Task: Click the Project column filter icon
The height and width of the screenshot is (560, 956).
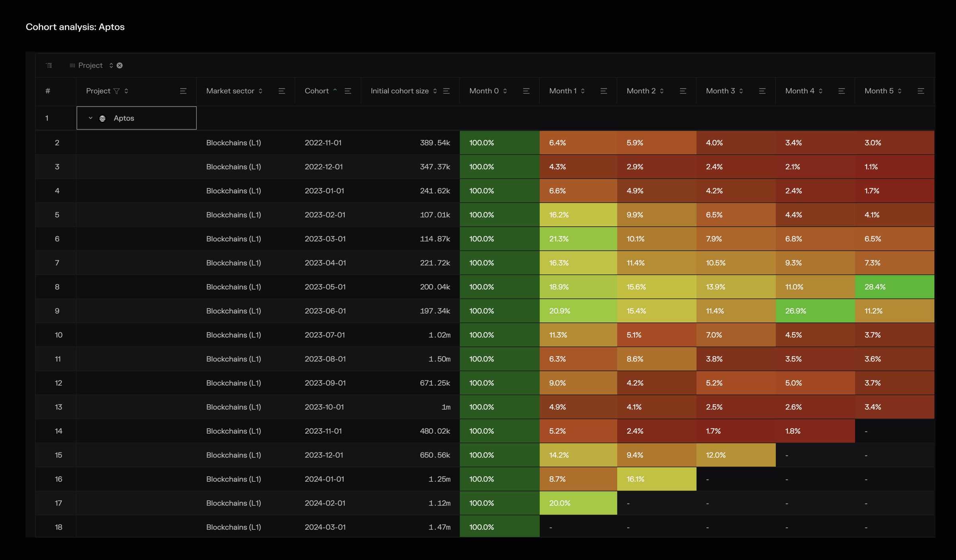Action: (116, 91)
